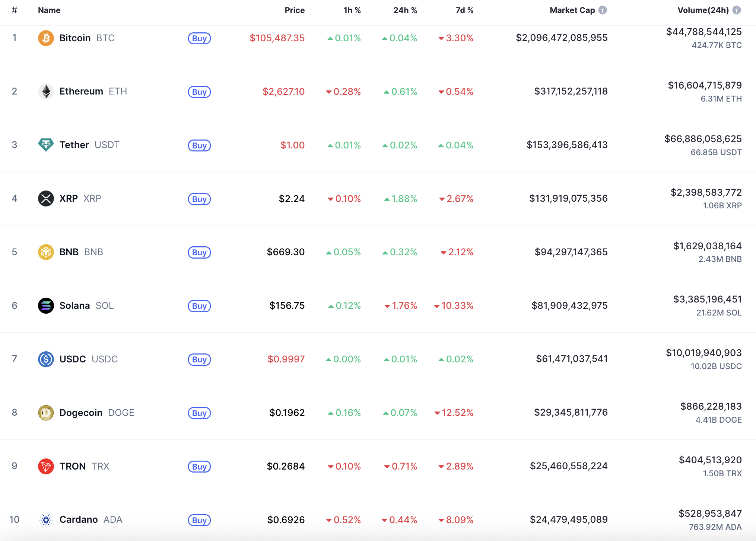Open the Dogecoin DOGE name link
The width and height of the screenshot is (756, 541).
tap(97, 413)
